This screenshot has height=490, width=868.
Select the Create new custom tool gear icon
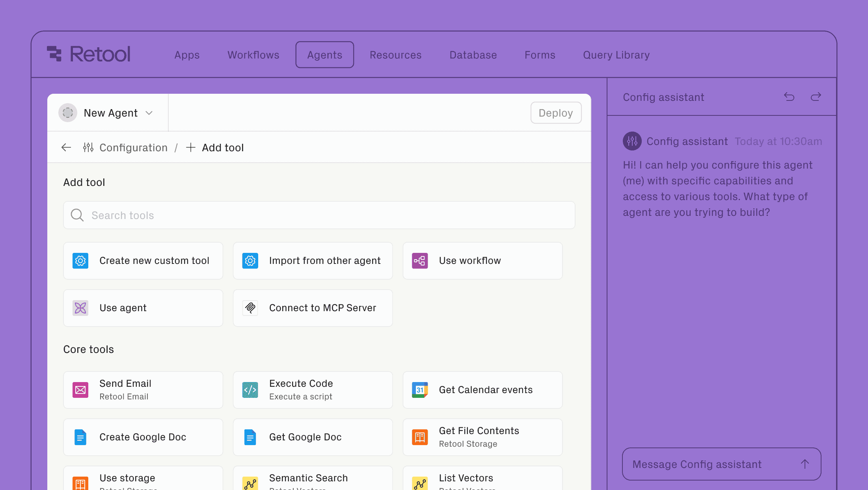80,260
